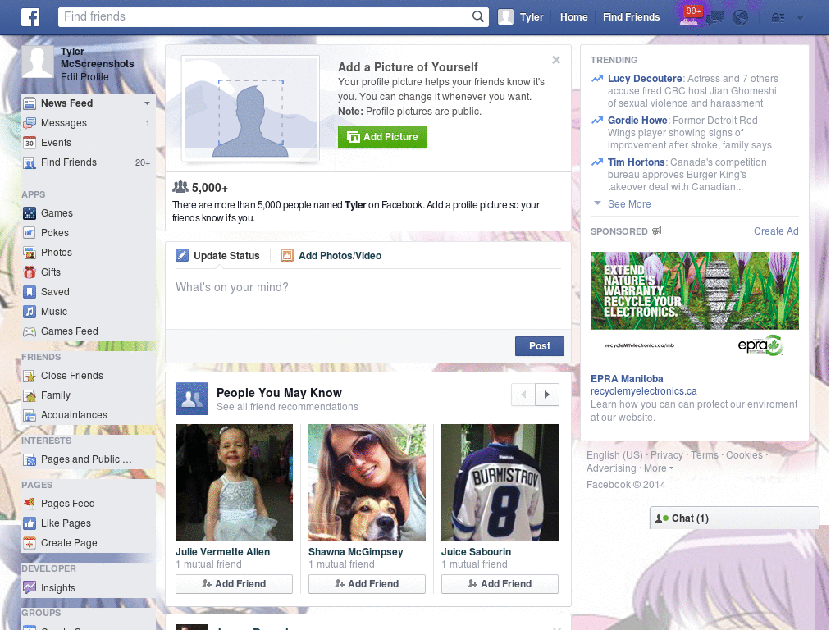Open the Games Feed controller icon
This screenshot has width=840, height=630.
click(x=30, y=331)
